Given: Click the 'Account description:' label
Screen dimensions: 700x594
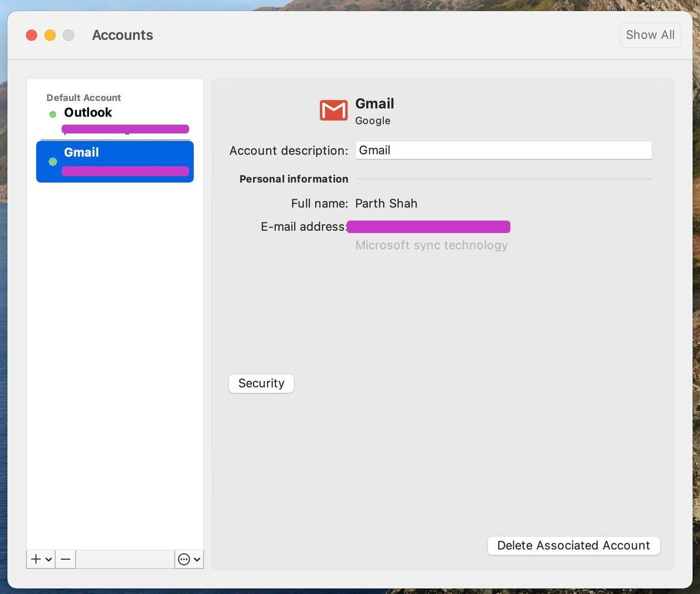Looking at the screenshot, I should click(x=289, y=151).
